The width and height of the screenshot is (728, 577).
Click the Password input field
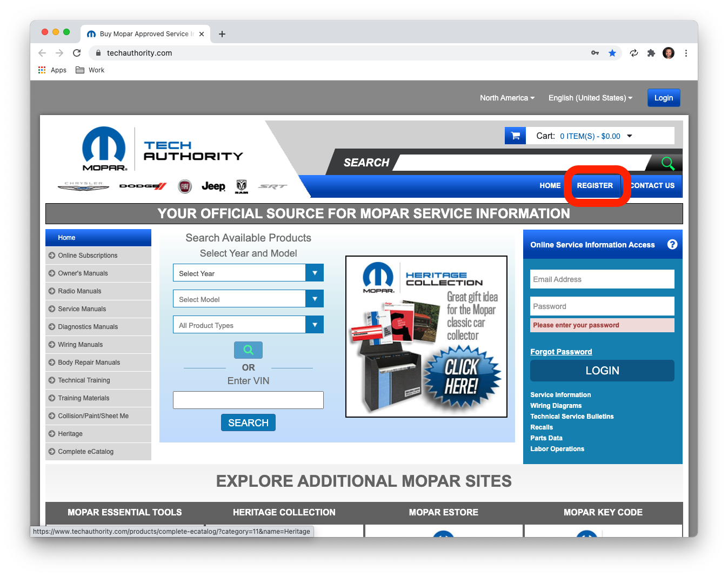pyautogui.click(x=602, y=306)
